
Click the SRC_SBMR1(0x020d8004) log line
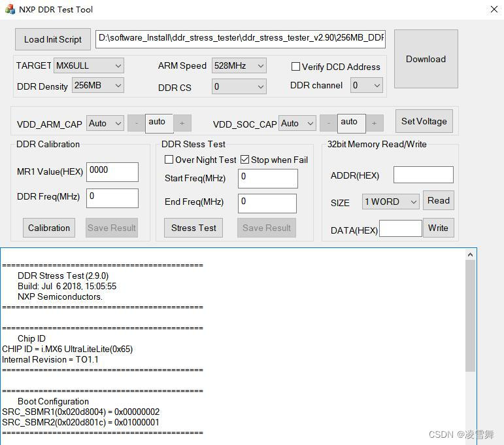tap(80, 412)
